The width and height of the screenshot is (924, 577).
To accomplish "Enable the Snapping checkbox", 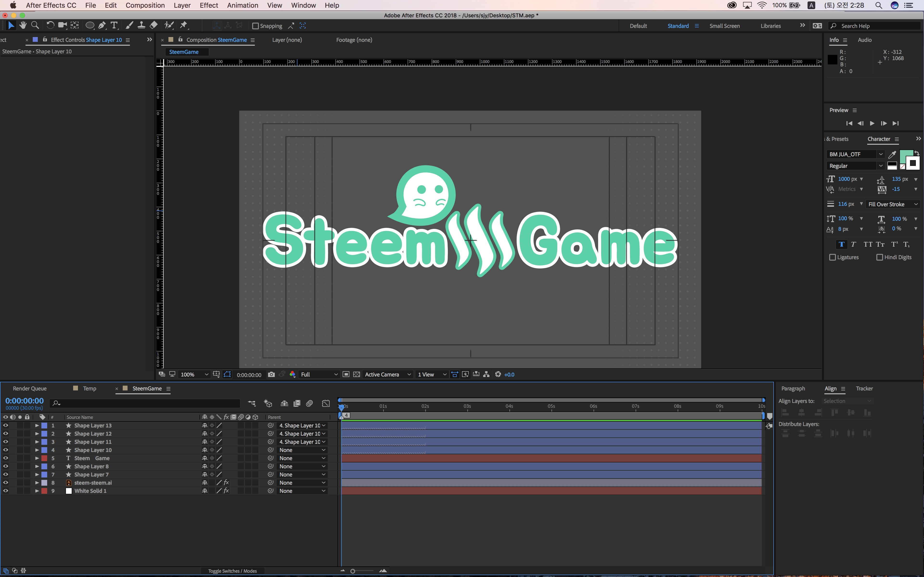I will (x=256, y=26).
